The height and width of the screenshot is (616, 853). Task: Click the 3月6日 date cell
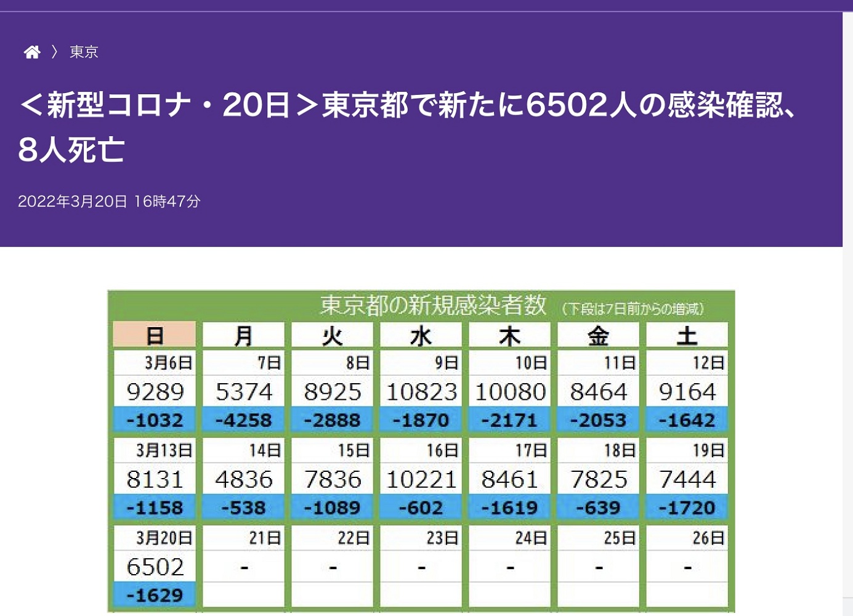pos(155,363)
